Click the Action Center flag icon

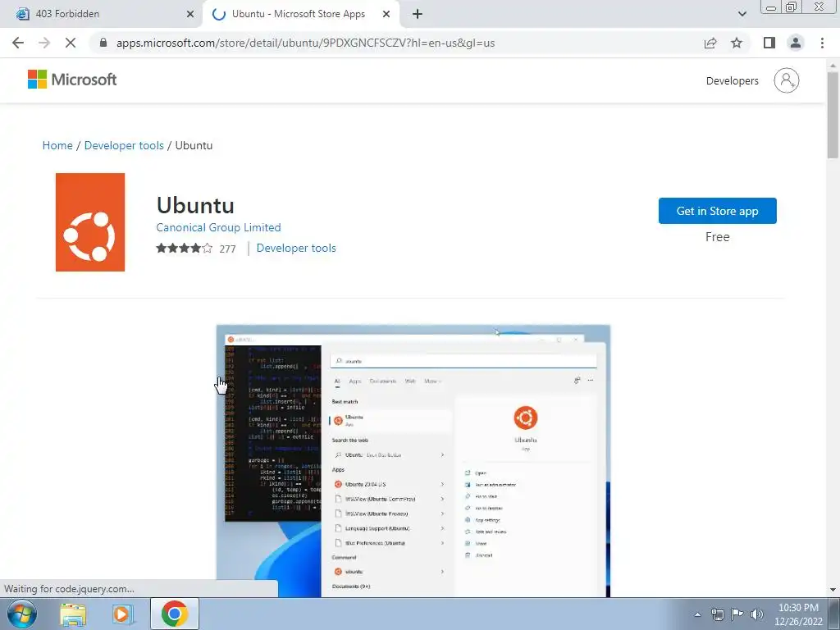737,614
